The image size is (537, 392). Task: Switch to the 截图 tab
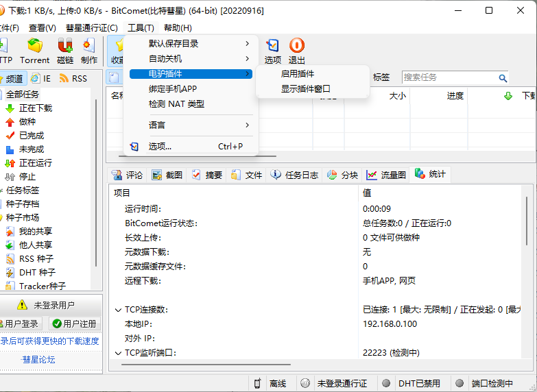pyautogui.click(x=167, y=175)
